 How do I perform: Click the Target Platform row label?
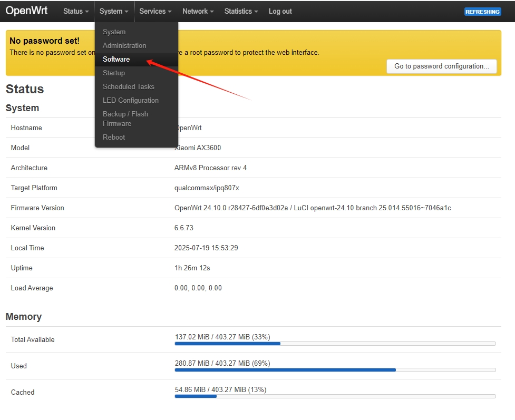[34, 188]
